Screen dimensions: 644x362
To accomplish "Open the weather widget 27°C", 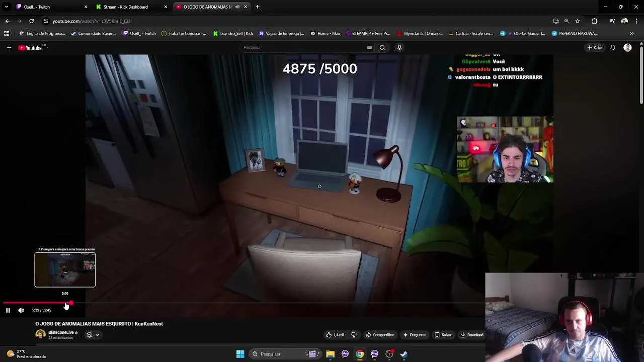I will click(x=26, y=354).
